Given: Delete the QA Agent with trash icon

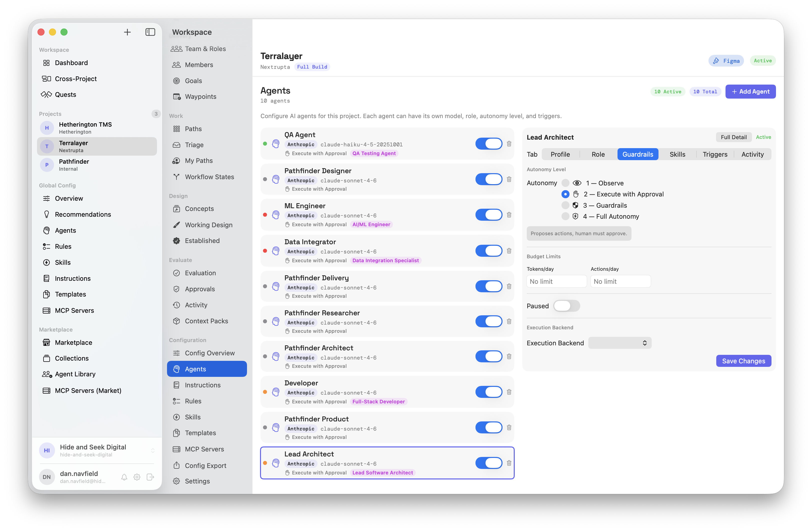Looking at the screenshot, I should pos(509,144).
